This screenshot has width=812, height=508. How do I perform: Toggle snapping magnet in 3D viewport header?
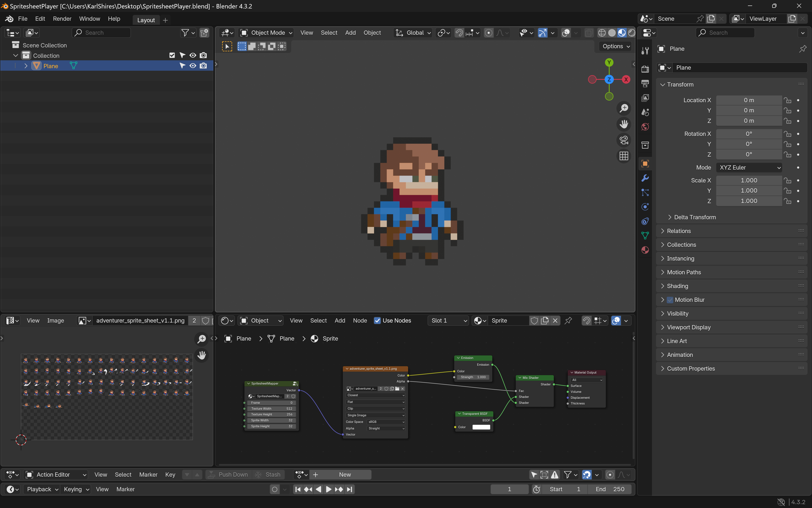point(459,33)
